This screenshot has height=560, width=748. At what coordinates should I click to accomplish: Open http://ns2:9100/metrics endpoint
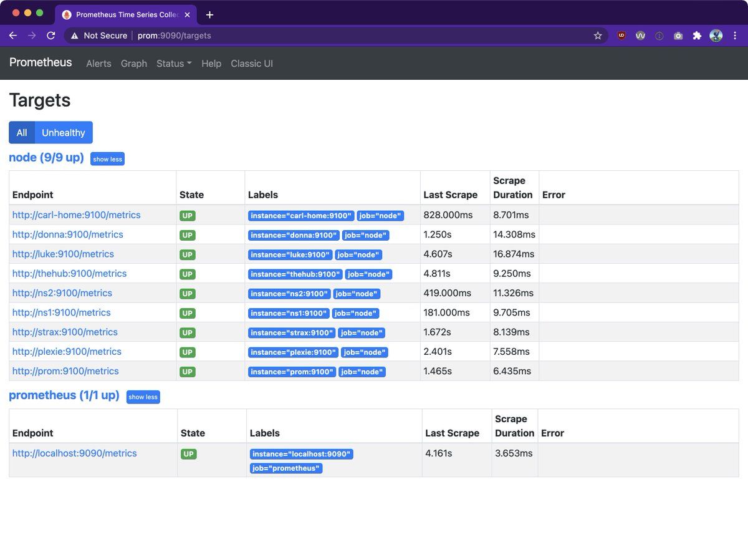click(x=62, y=293)
